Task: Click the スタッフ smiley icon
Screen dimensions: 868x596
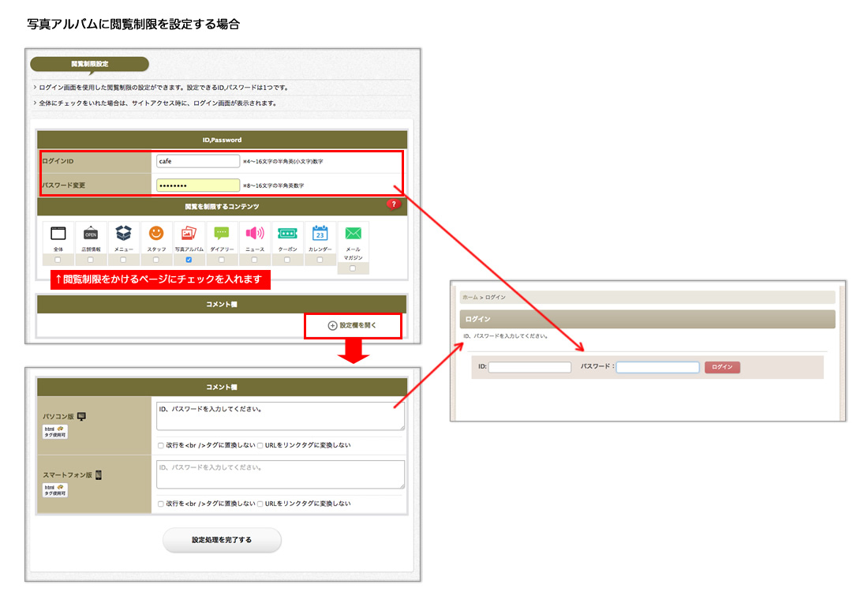Action: click(x=156, y=233)
